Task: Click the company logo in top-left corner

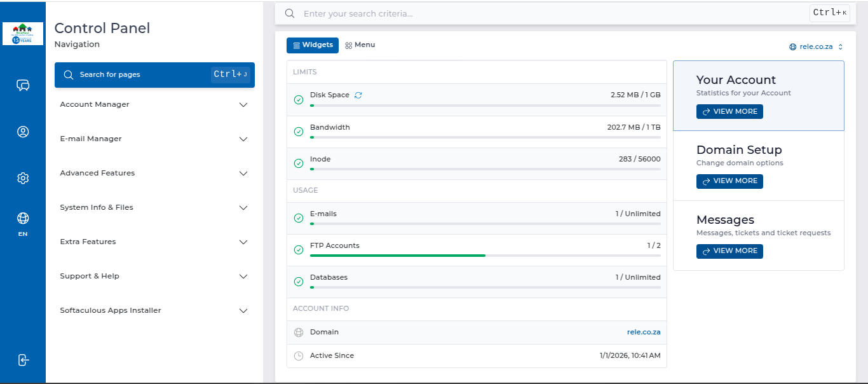Action: tap(23, 33)
